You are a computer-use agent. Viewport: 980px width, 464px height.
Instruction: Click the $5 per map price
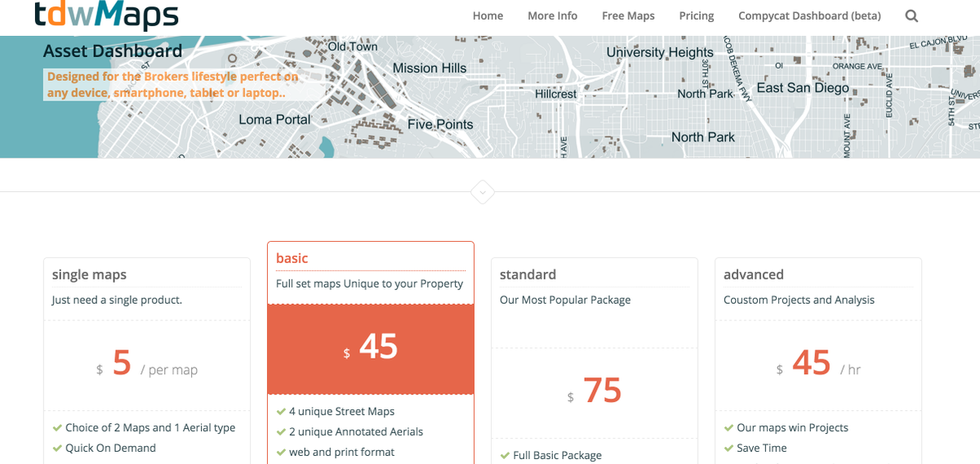147,364
